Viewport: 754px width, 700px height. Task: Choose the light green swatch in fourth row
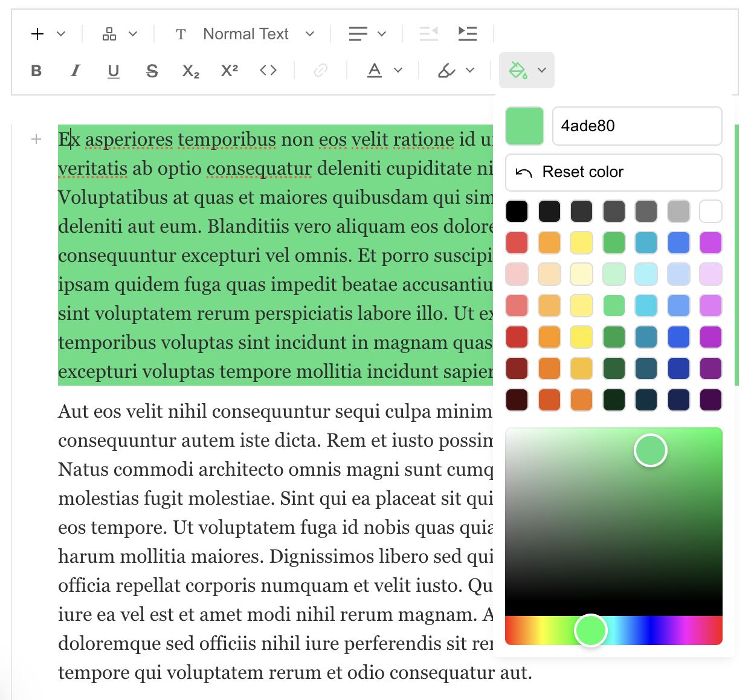(x=614, y=305)
